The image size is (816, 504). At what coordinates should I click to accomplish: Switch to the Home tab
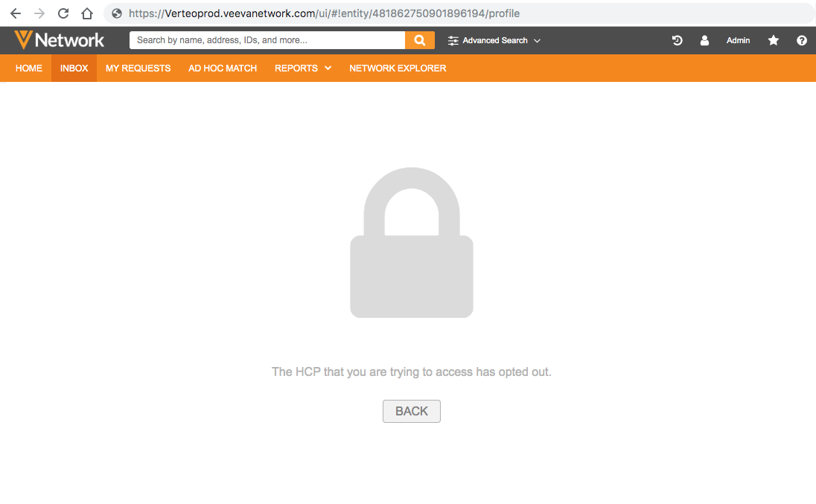tap(28, 68)
